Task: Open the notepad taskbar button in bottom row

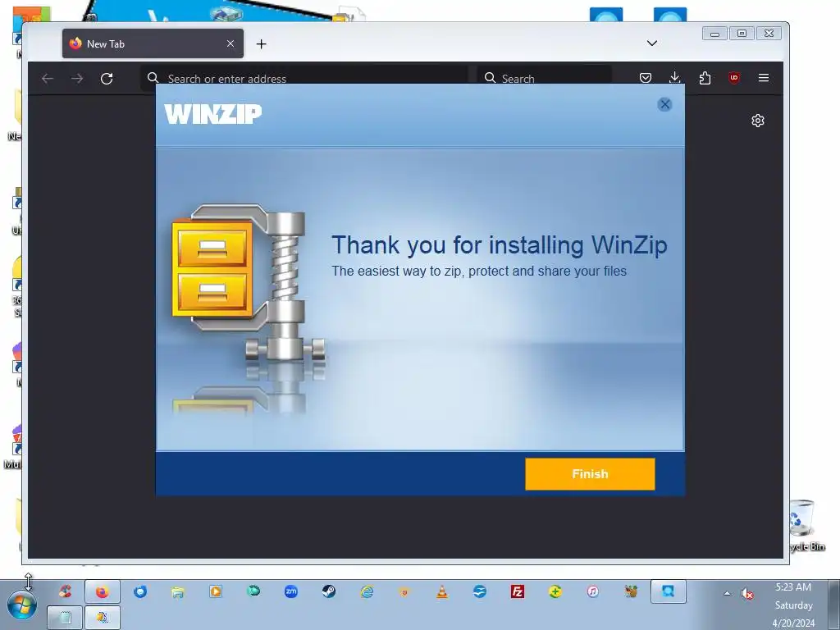Action: [65, 617]
